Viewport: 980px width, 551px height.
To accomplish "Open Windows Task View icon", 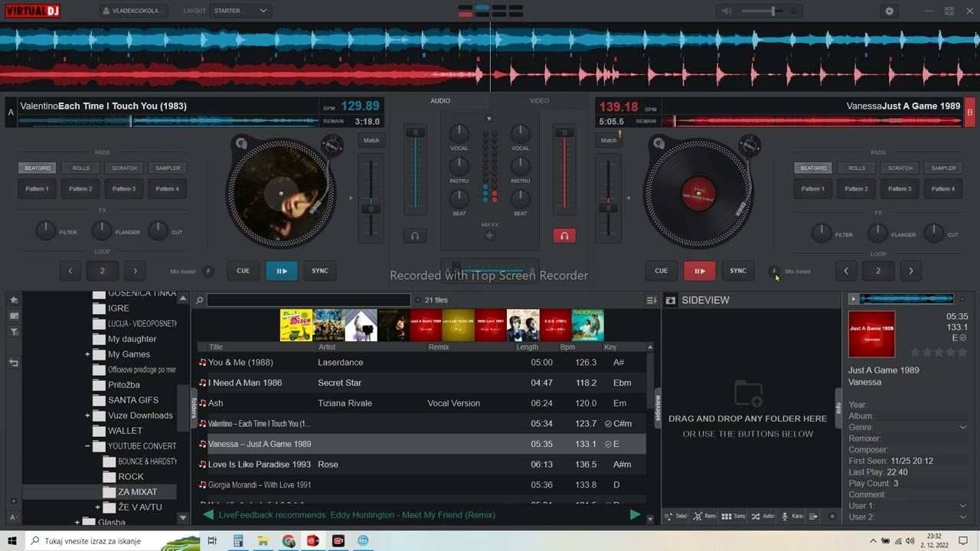I will click(x=212, y=541).
